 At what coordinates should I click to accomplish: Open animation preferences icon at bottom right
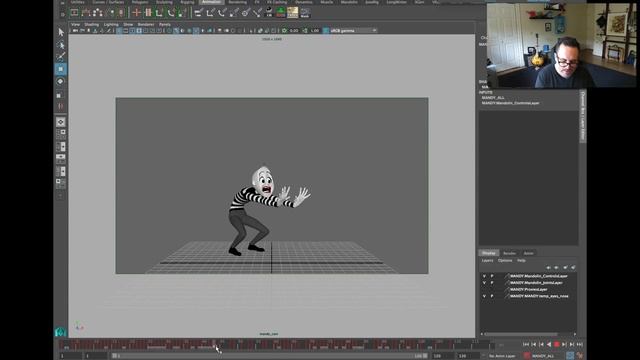(580, 356)
